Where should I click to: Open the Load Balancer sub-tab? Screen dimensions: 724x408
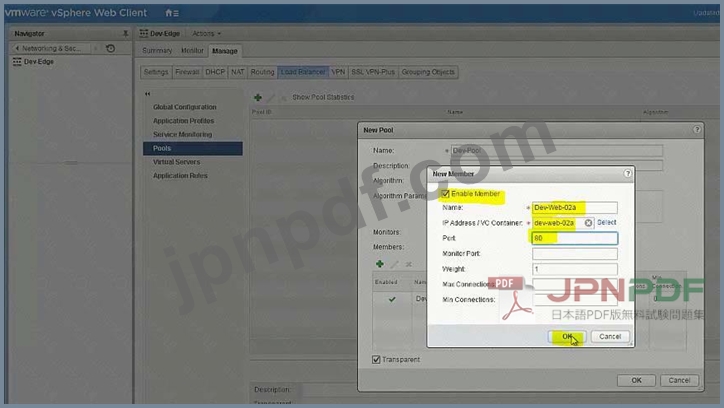[x=303, y=72]
